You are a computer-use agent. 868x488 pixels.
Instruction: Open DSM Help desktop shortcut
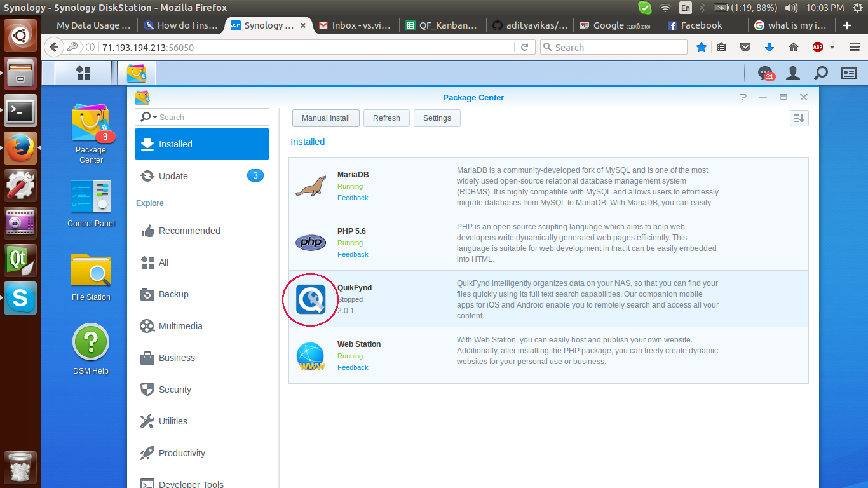[x=91, y=350]
